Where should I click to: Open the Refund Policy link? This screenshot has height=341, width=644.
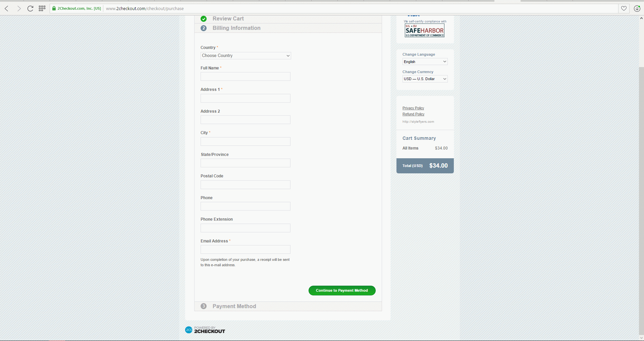tap(413, 114)
